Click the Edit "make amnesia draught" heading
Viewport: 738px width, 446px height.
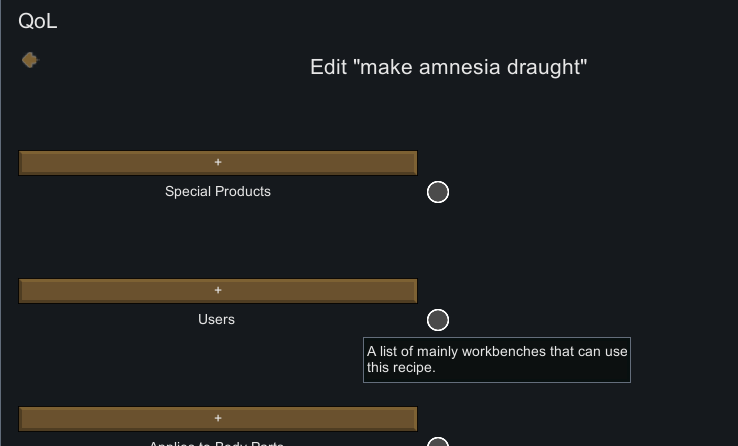[448, 67]
